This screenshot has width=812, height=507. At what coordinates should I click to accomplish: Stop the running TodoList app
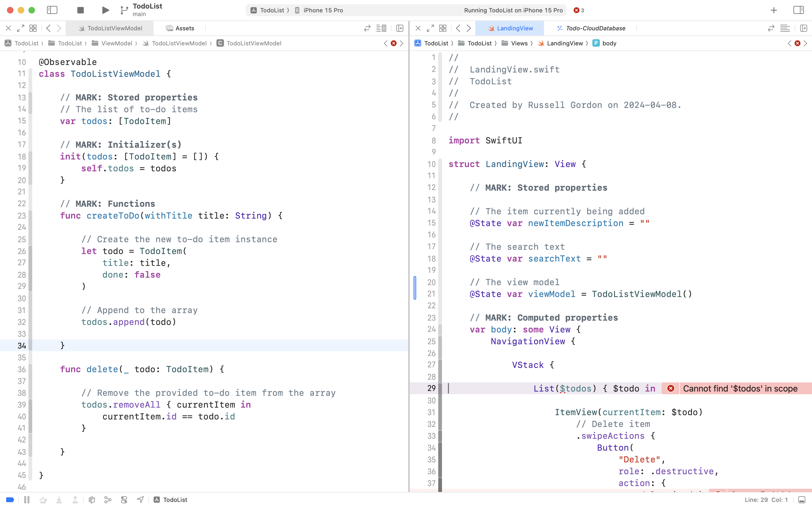80,10
